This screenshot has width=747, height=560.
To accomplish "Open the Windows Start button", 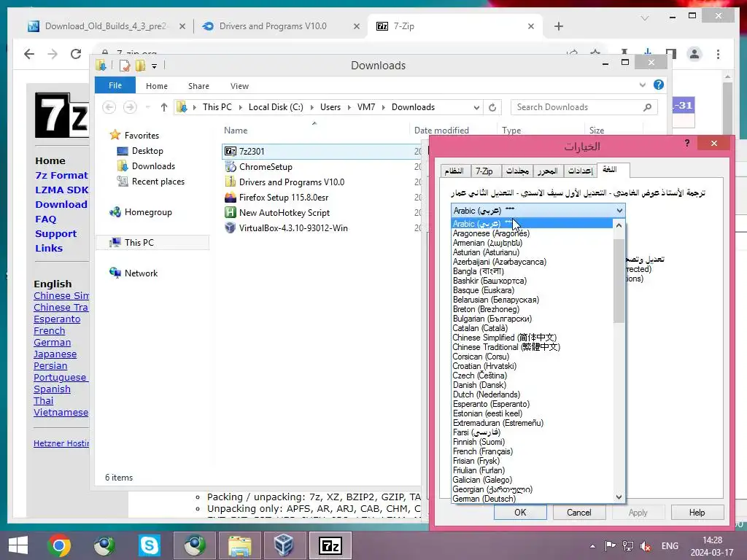I will click(18, 545).
